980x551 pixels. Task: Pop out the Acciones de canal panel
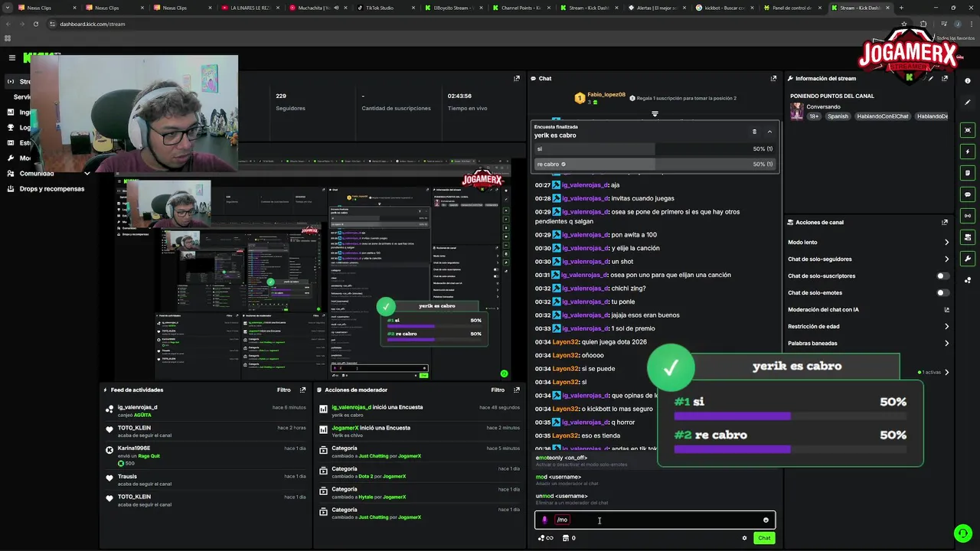945,222
